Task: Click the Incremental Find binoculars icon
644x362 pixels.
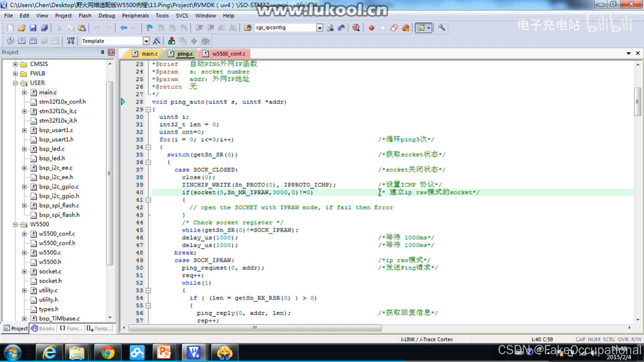Action: pyautogui.click(x=342, y=28)
